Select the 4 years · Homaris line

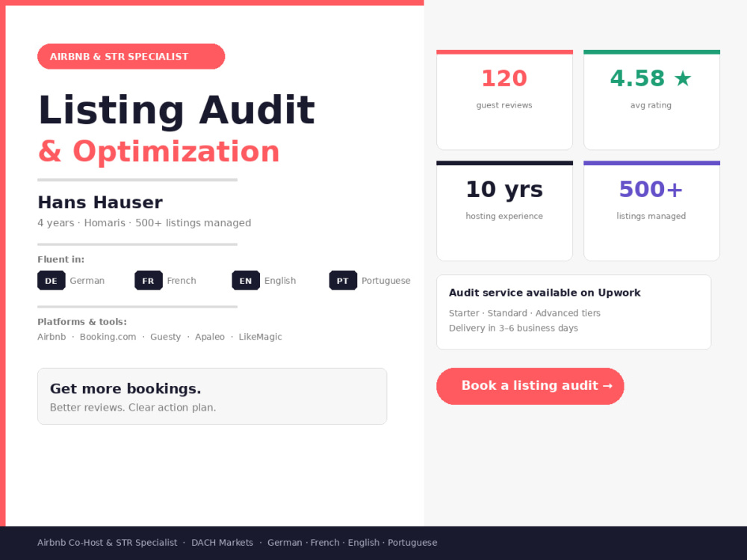pos(144,223)
